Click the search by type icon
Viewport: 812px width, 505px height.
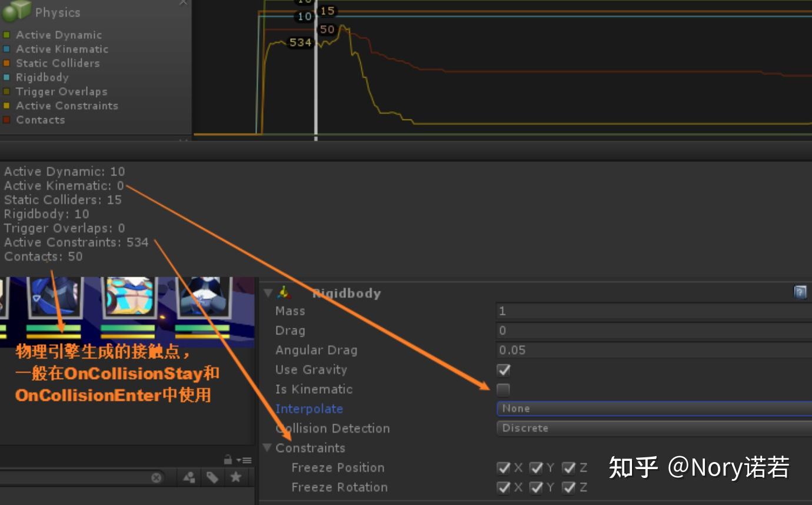(x=189, y=477)
